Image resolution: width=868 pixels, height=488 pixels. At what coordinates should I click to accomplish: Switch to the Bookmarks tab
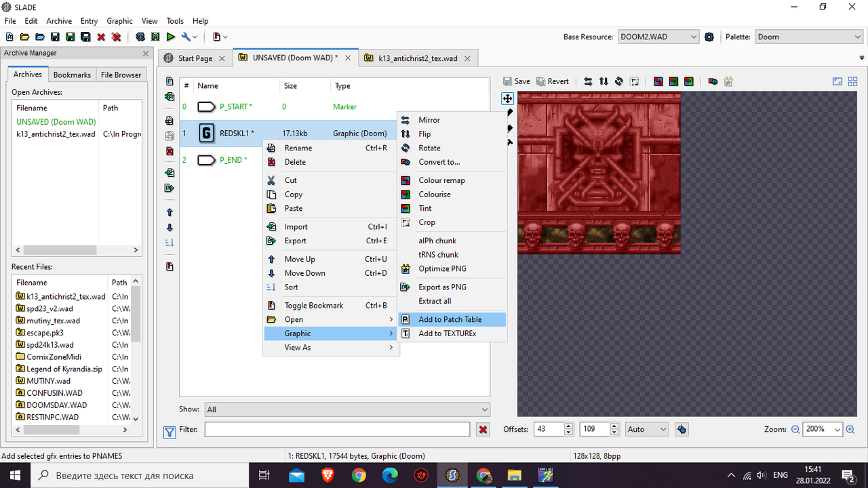coord(72,75)
